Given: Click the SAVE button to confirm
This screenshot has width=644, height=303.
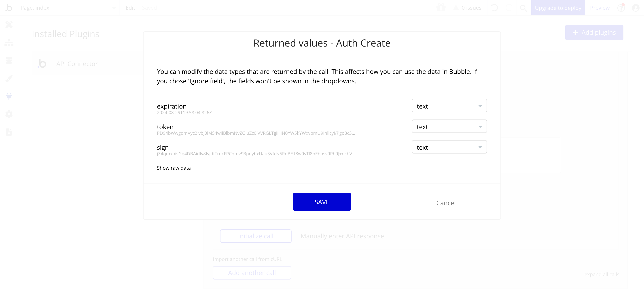Looking at the screenshot, I should tap(322, 202).
